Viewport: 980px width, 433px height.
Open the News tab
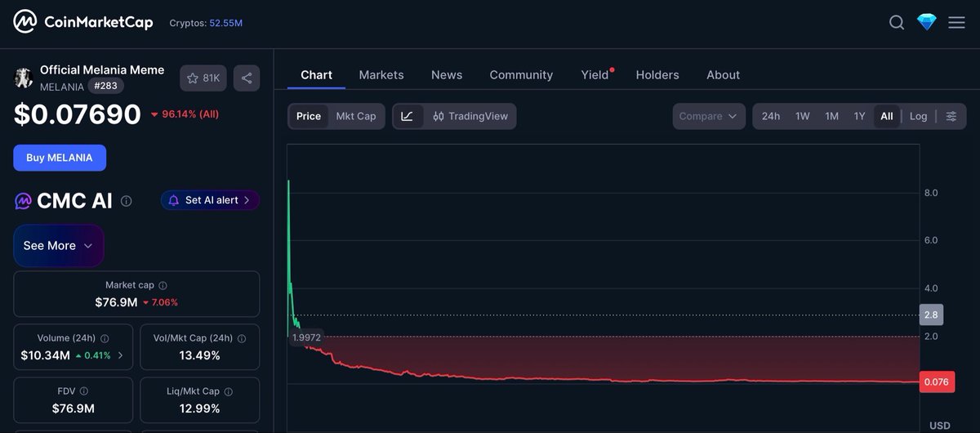tap(447, 74)
